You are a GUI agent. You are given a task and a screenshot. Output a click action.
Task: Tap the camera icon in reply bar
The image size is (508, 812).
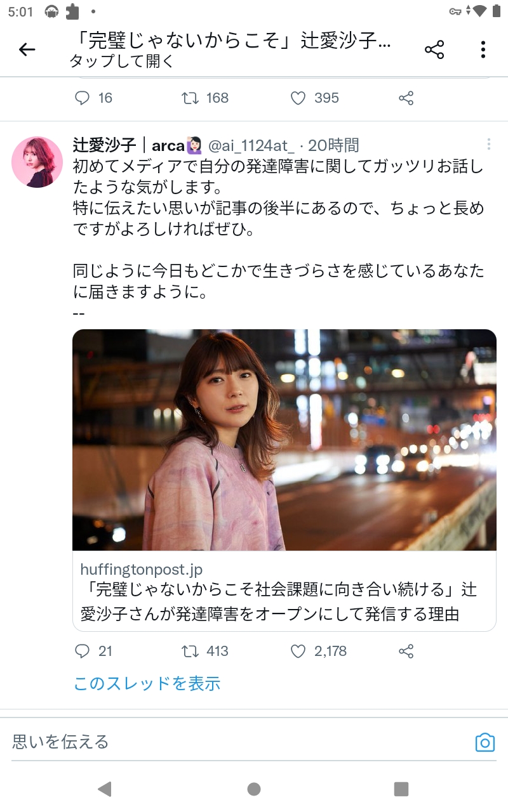[485, 742]
